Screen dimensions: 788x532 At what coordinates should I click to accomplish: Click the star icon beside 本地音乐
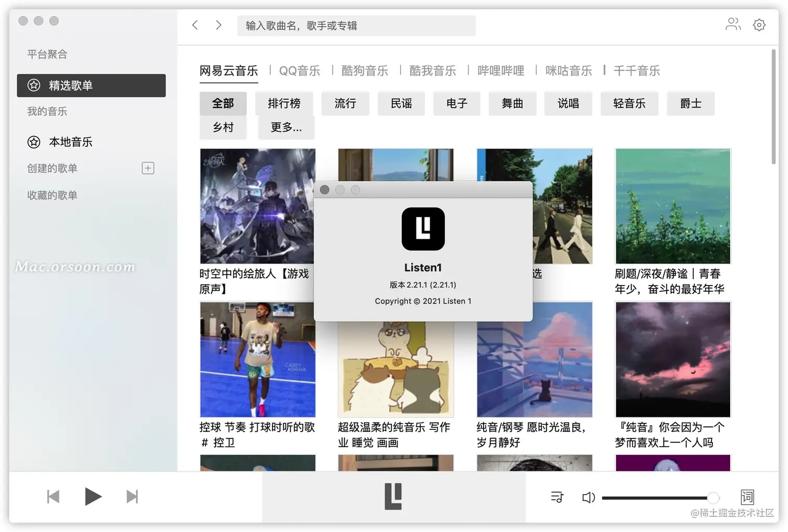point(34,142)
